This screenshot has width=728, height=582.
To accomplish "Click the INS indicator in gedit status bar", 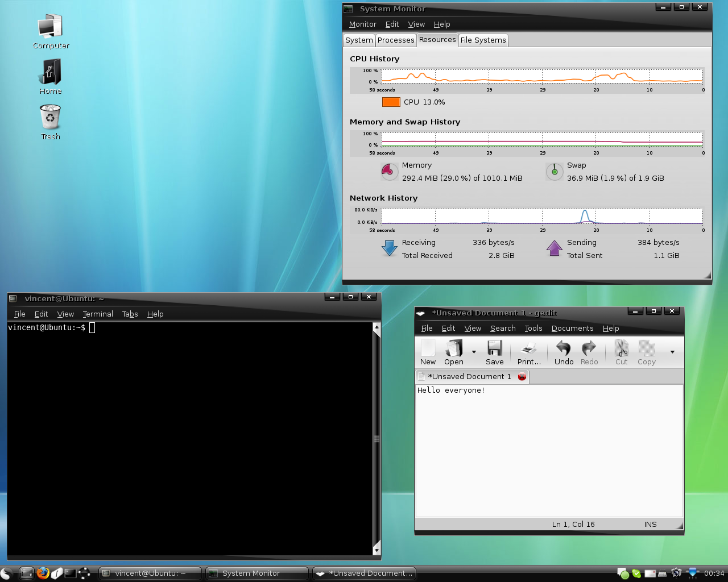I will click(650, 524).
